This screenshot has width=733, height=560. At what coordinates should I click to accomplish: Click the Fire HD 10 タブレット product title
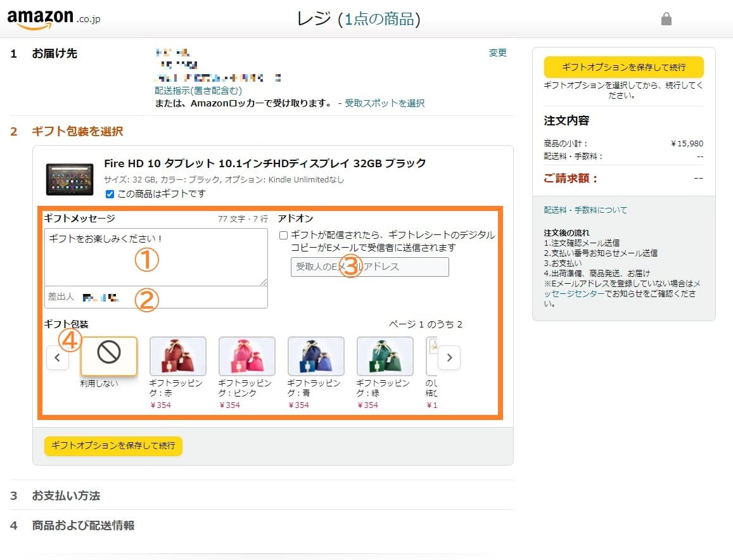[265, 163]
